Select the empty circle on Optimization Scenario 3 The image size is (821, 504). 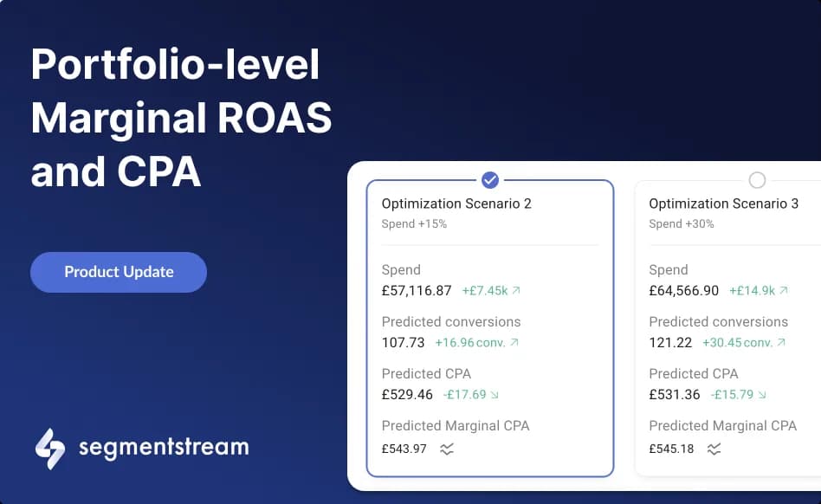[757, 180]
